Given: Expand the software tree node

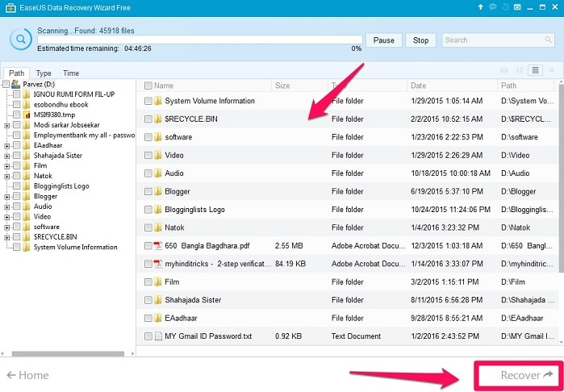Looking at the screenshot, I should pyautogui.click(x=6, y=227).
